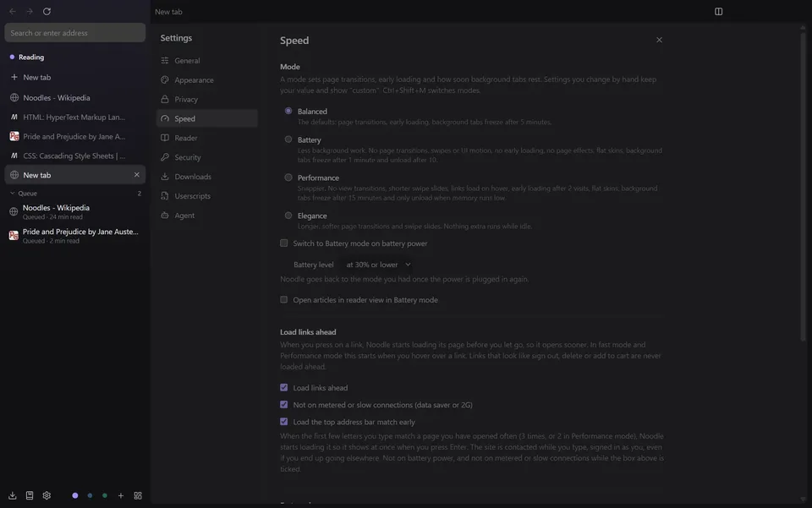Toggle split view icon in the top bar

click(718, 11)
